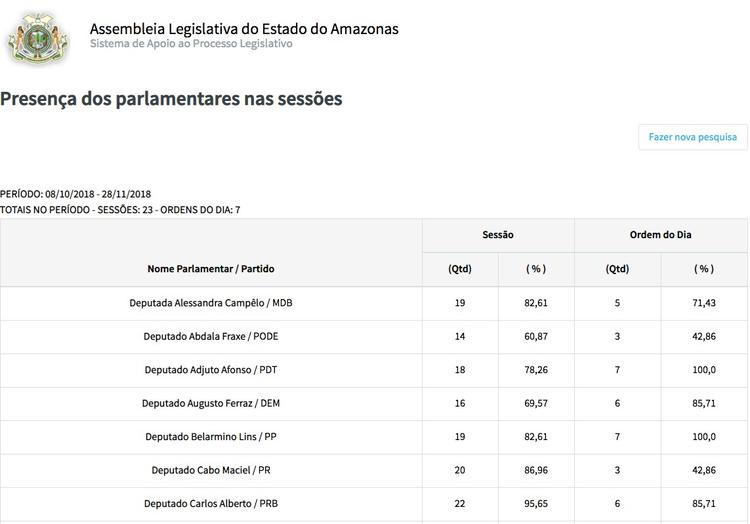This screenshot has width=750, height=524.
Task: Select the Ordem do Dia column header
Action: tap(660, 235)
